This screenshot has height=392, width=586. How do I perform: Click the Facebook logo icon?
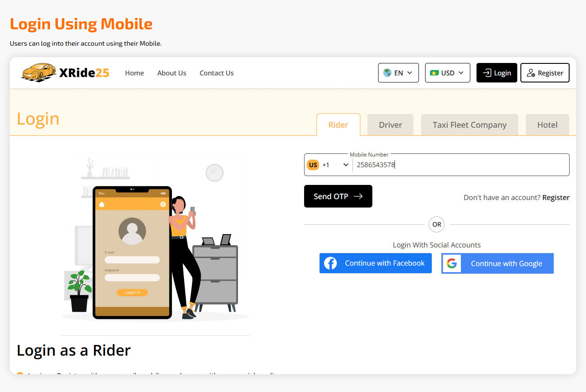[330, 263]
